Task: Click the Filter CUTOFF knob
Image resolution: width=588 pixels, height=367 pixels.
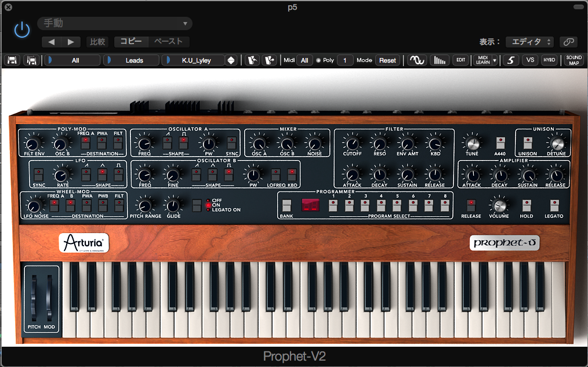Action: (x=352, y=144)
